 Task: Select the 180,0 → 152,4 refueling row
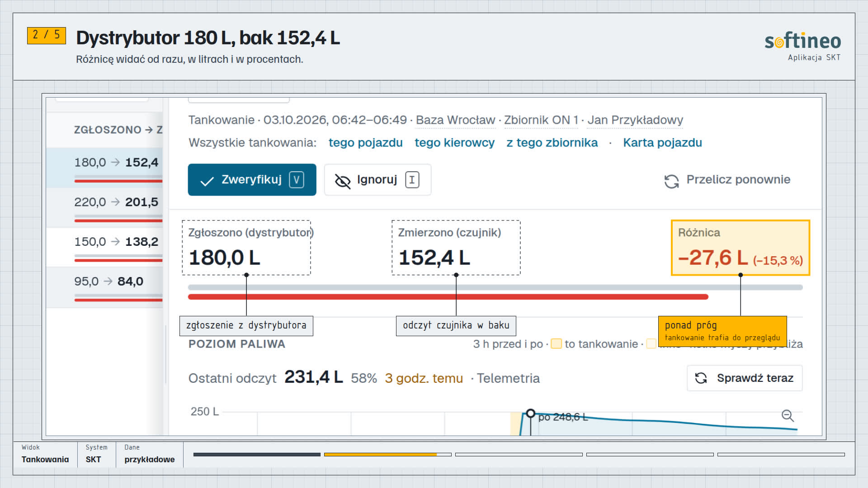point(104,168)
